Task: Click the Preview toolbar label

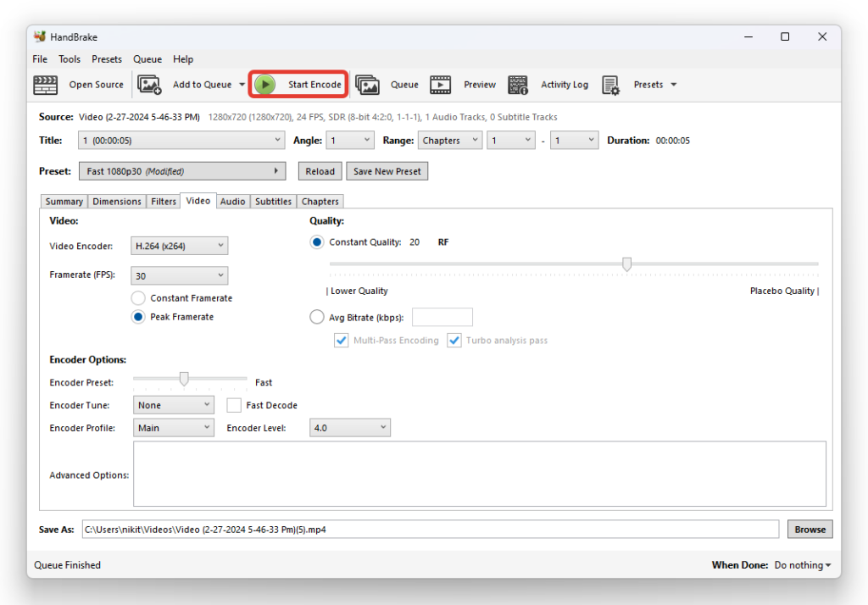Action: tap(480, 85)
